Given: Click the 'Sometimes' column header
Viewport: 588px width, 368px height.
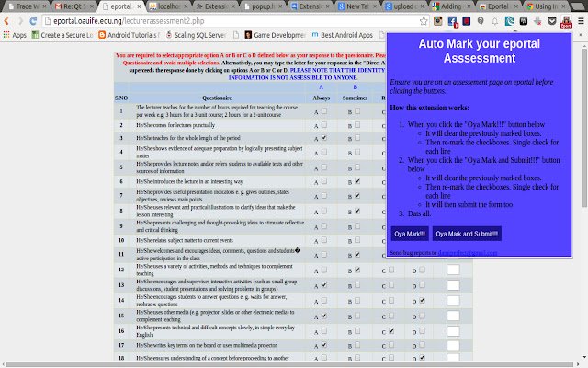Looking at the screenshot, I should 355,98.
